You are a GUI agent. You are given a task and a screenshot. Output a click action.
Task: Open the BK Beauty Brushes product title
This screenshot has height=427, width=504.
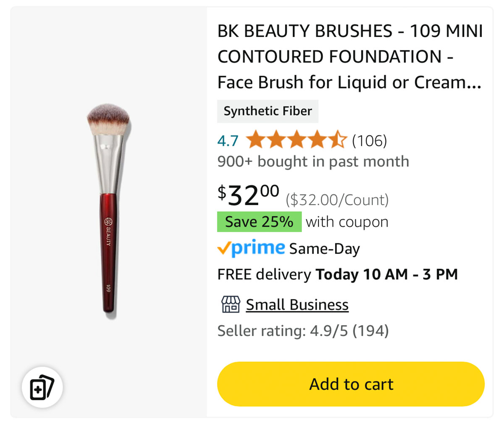pos(350,57)
